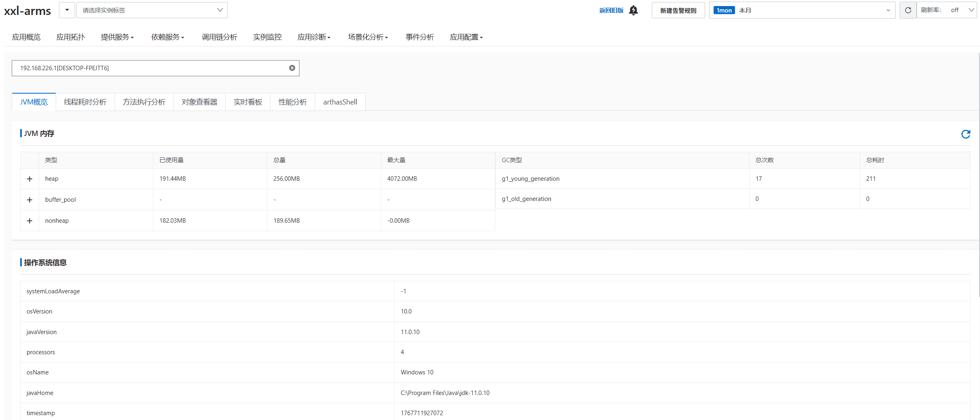Screen dimensions: 980x420
Task: Switch to arthasShell tab
Action: [x=340, y=102]
